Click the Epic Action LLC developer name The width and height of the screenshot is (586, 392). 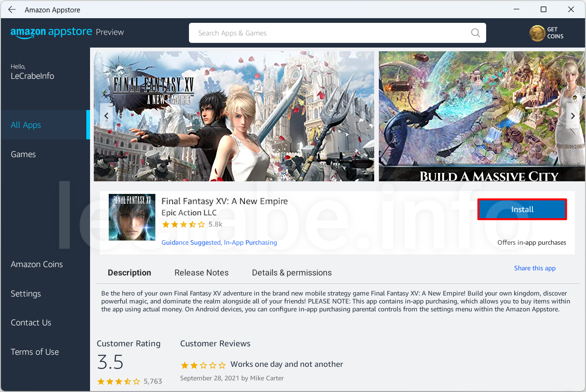click(189, 213)
